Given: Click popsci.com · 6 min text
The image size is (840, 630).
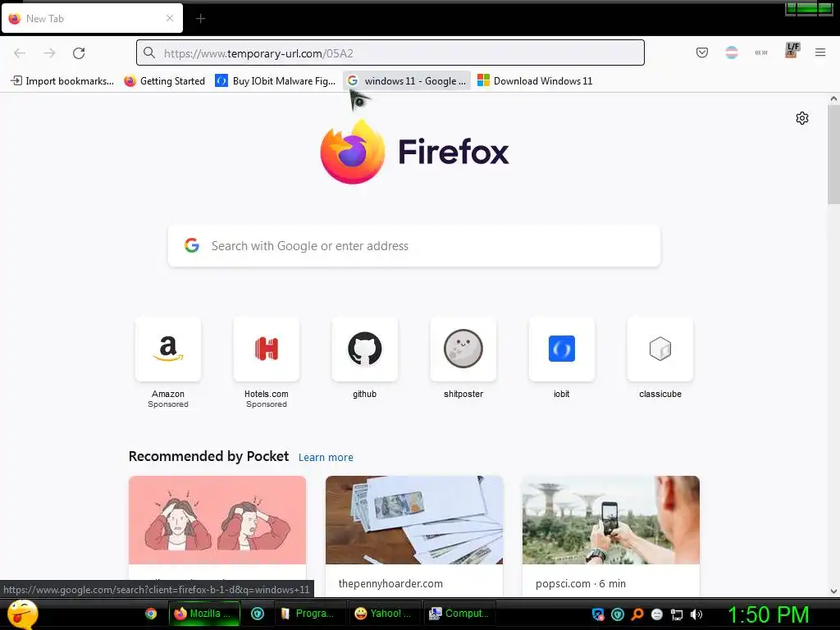Looking at the screenshot, I should pyautogui.click(x=581, y=583).
